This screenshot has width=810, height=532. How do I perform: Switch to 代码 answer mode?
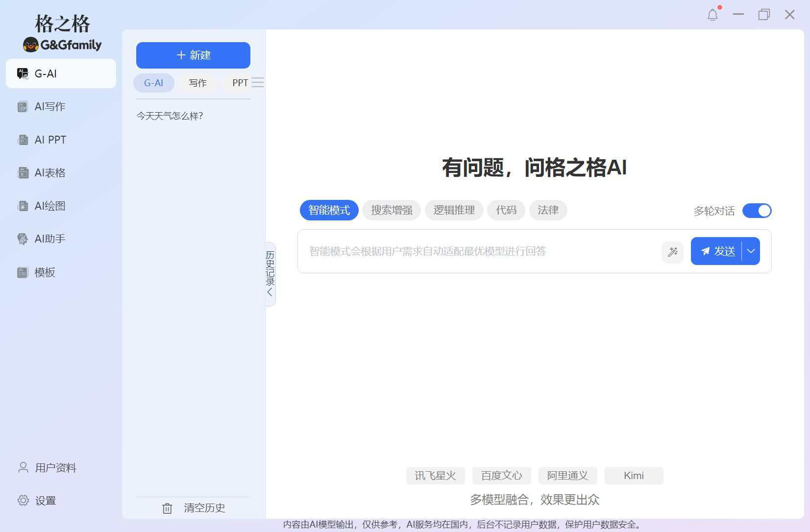tap(506, 210)
